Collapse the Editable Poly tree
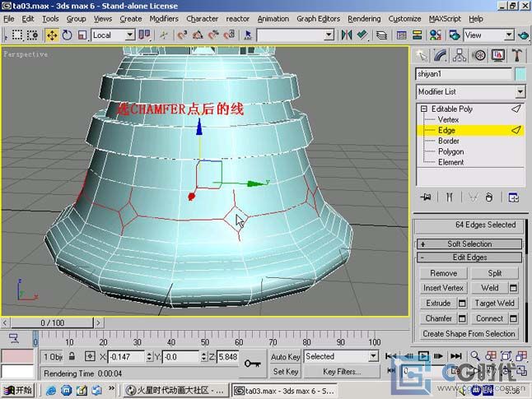Image resolution: width=532 pixels, height=399 pixels. point(424,109)
